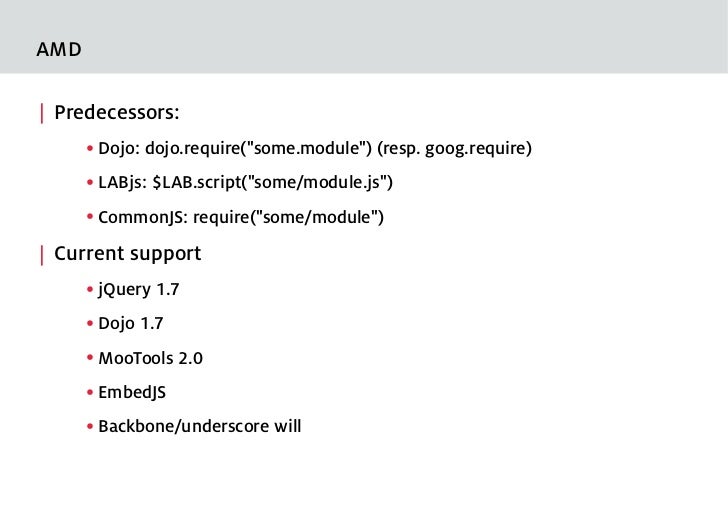This screenshot has height=515, width=728.
Task: Click the red bullet before CommonJS
Action: (x=90, y=217)
